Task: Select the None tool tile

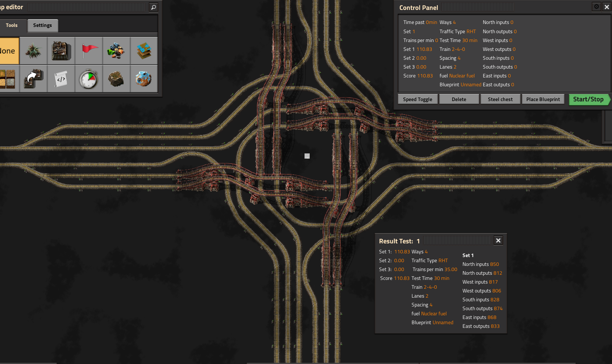Action: click(x=8, y=51)
